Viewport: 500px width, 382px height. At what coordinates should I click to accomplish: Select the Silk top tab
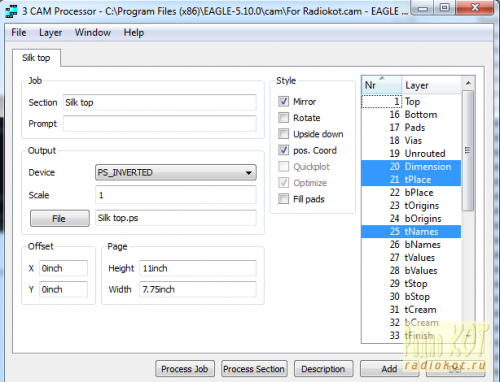36,58
